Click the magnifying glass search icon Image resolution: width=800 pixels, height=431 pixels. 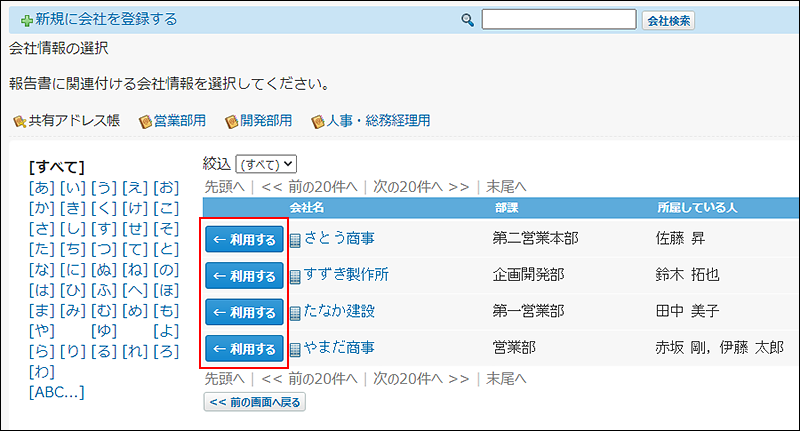tap(467, 20)
